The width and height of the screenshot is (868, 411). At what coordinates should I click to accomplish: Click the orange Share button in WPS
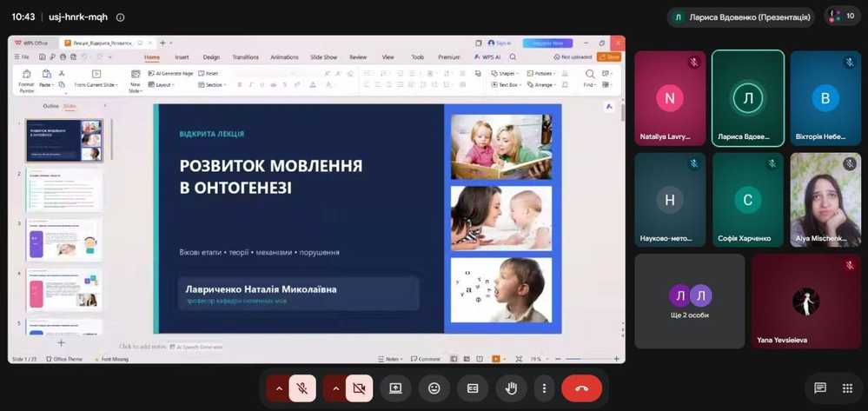pos(609,57)
